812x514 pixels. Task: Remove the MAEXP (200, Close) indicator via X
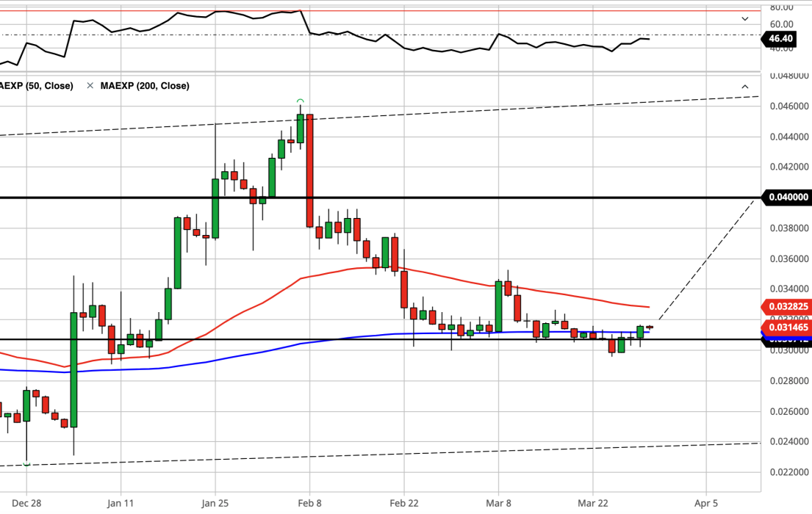click(90, 85)
